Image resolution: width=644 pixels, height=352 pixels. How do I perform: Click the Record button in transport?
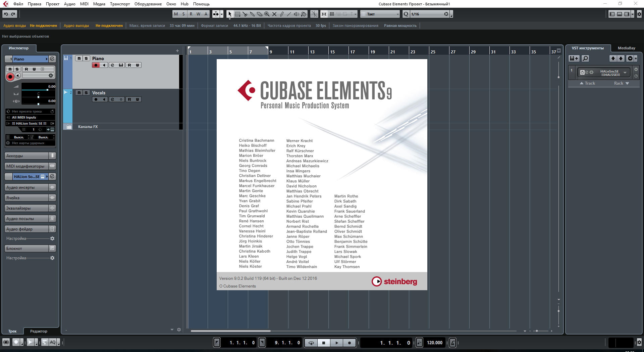350,343
